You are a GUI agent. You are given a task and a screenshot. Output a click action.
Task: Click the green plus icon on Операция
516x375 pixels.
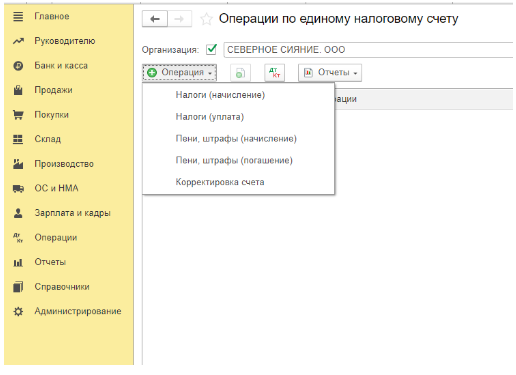point(152,73)
